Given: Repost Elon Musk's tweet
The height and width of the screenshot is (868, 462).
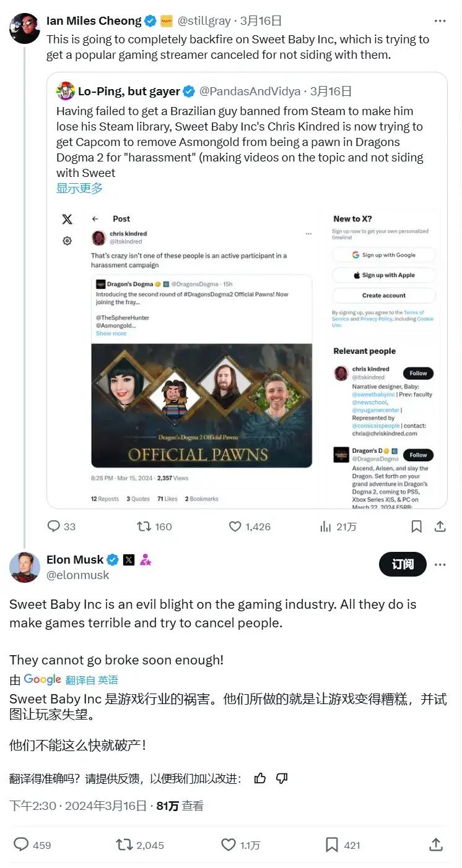Looking at the screenshot, I should [x=124, y=844].
